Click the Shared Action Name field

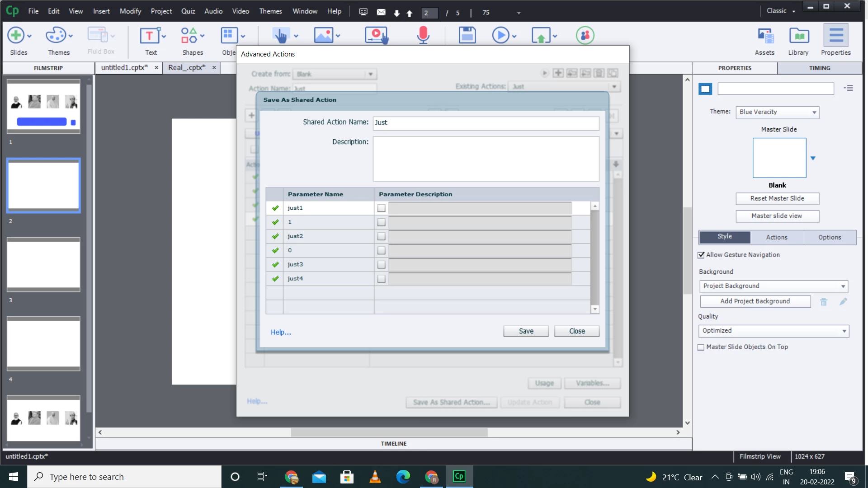pos(486,123)
